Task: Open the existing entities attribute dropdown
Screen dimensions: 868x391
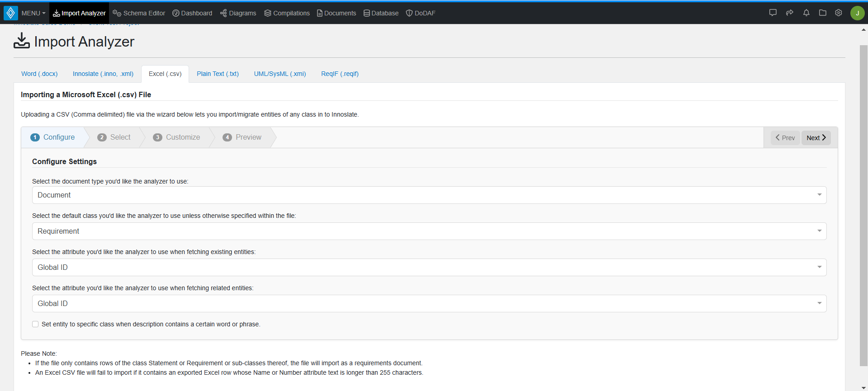Action: [429, 268]
